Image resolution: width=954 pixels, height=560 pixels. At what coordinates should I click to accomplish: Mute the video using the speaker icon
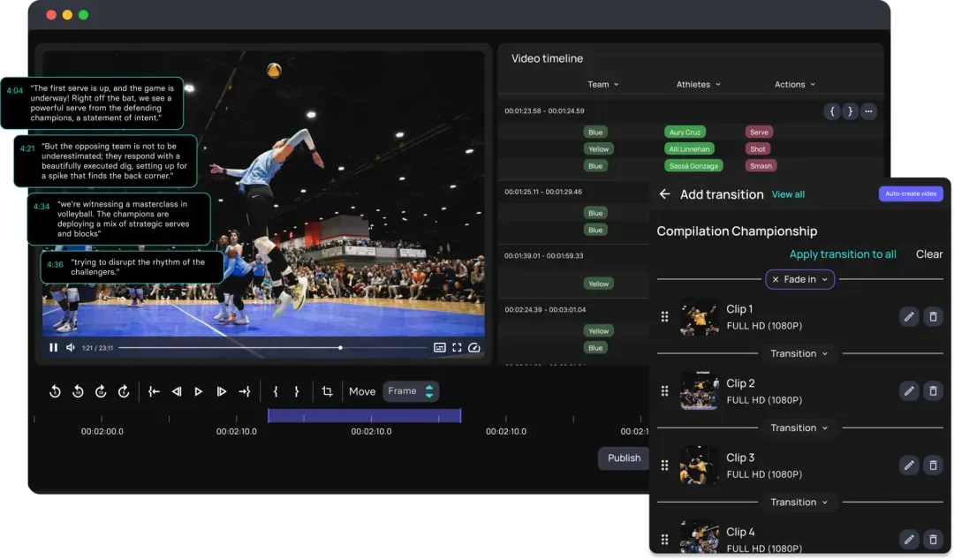pyautogui.click(x=71, y=348)
